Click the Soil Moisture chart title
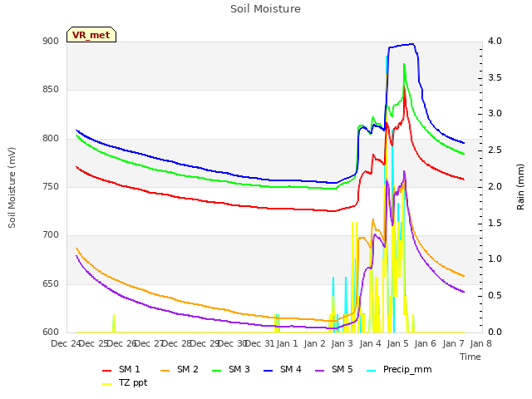Viewport: 532px width, 399px height. click(266, 9)
